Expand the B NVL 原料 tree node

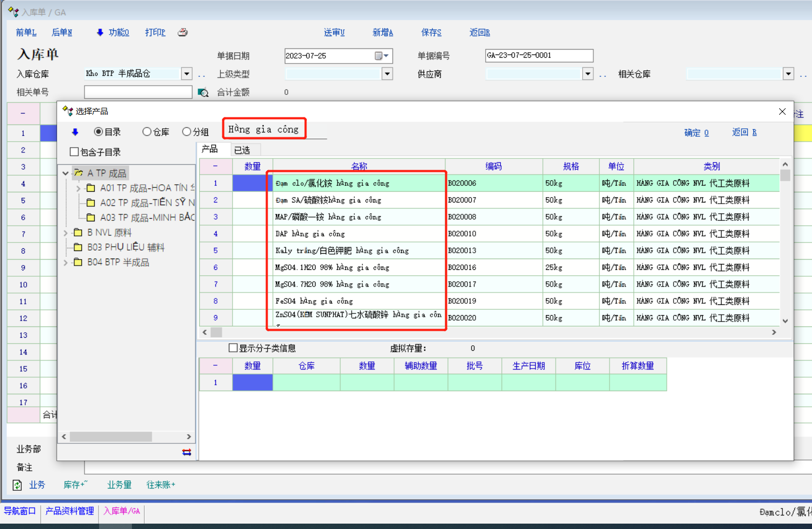click(66, 233)
